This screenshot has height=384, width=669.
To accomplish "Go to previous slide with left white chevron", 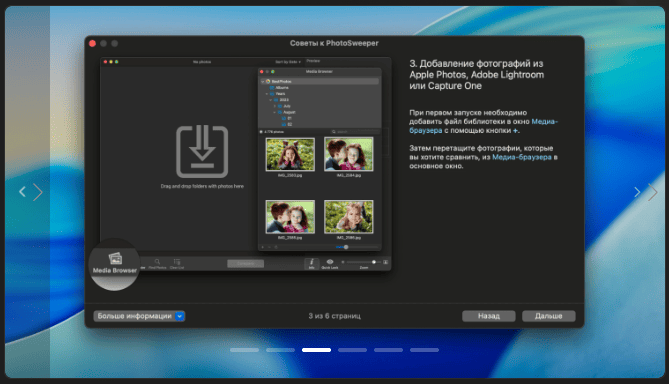I will [22, 192].
